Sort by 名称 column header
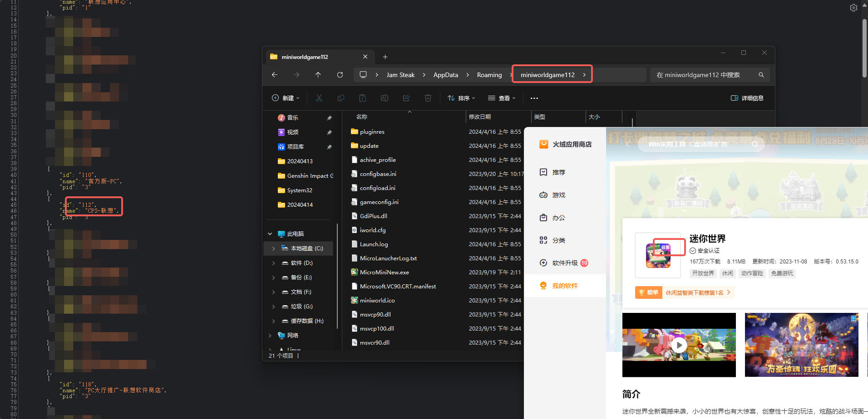Image resolution: width=868 pixels, height=419 pixels. [362, 117]
